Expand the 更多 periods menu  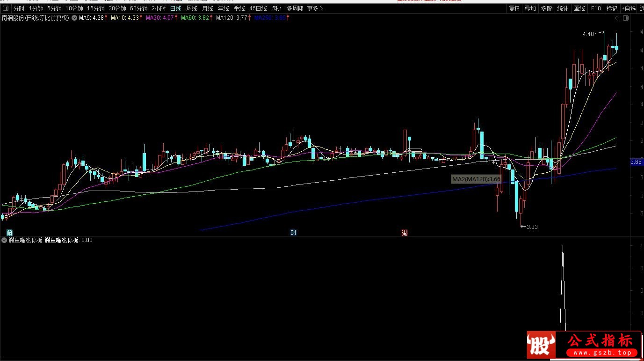pyautogui.click(x=315, y=8)
